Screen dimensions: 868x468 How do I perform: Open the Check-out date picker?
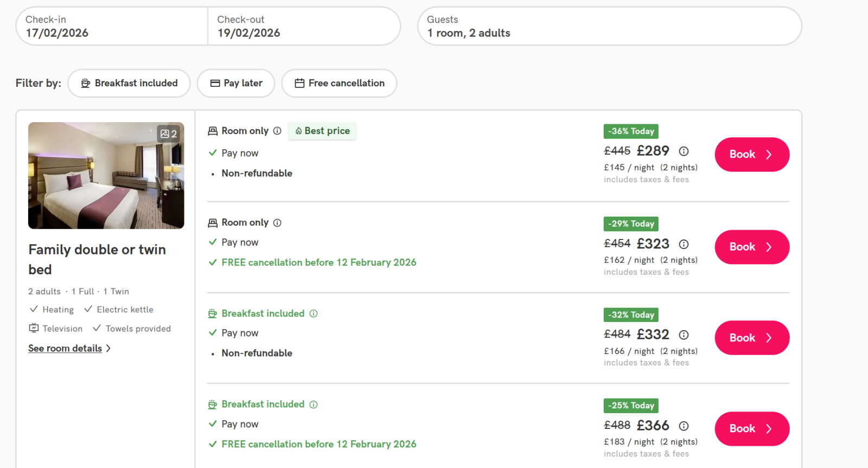pyautogui.click(x=303, y=26)
